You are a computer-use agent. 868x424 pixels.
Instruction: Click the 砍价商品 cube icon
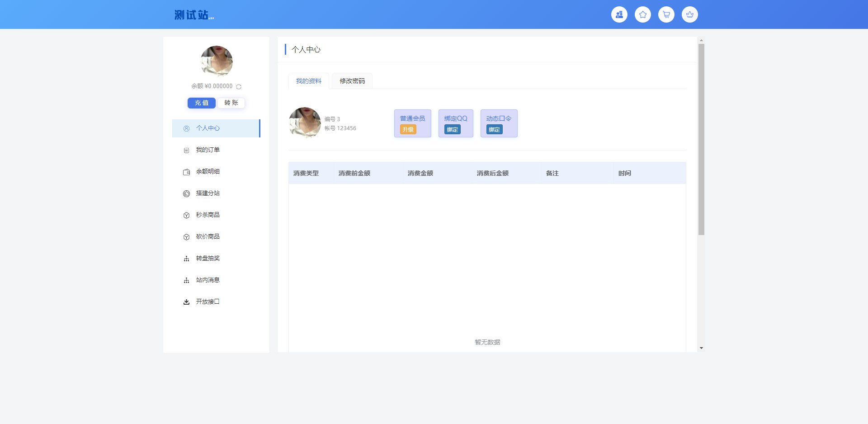pyautogui.click(x=186, y=237)
